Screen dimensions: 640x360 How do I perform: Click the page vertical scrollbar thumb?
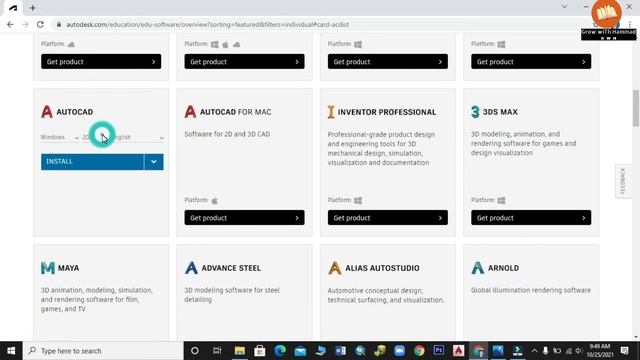point(636,108)
